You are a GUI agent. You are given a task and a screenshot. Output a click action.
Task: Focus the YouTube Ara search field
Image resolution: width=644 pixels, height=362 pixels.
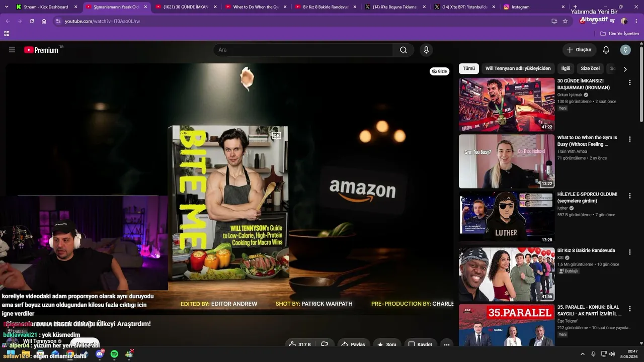point(303,50)
